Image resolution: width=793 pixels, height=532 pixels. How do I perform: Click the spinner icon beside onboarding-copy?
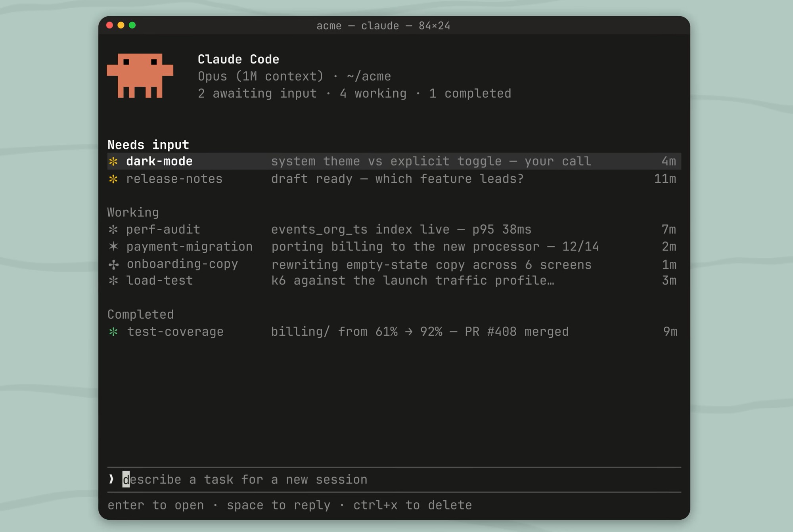[x=113, y=264]
